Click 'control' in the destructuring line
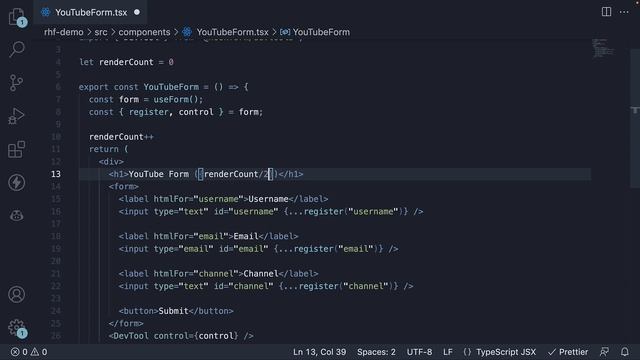 click(196, 112)
